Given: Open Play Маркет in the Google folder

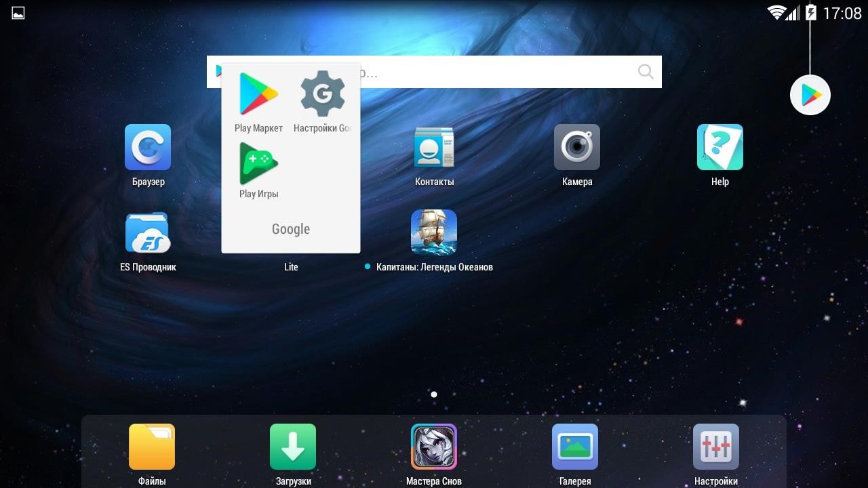Looking at the screenshot, I should click(x=258, y=94).
